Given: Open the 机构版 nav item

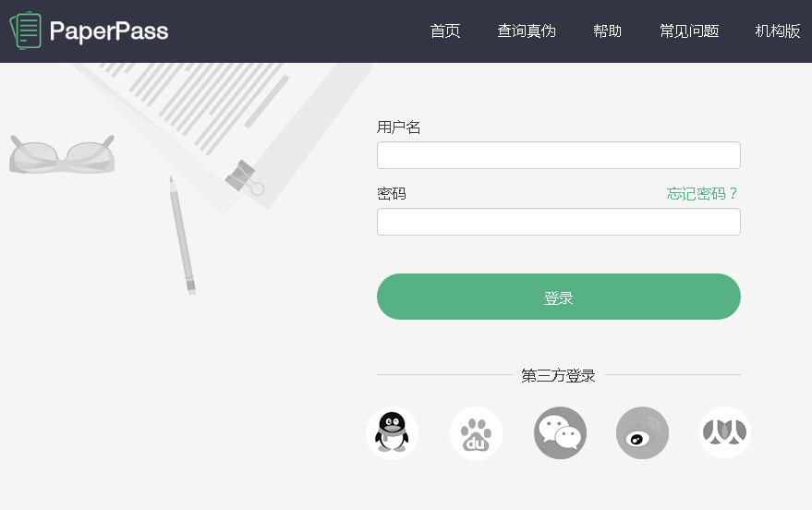Looking at the screenshot, I should (778, 31).
